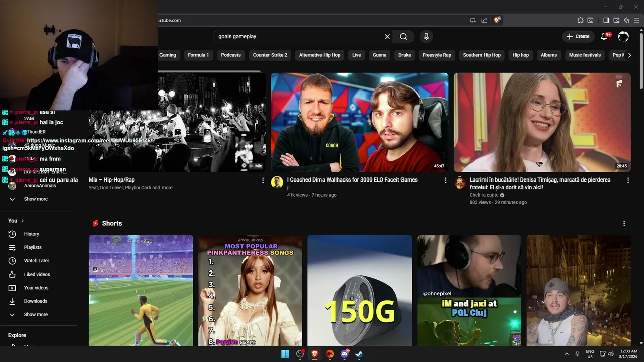Click the share page icon in address bar
644x362 pixels.
pos(484,20)
